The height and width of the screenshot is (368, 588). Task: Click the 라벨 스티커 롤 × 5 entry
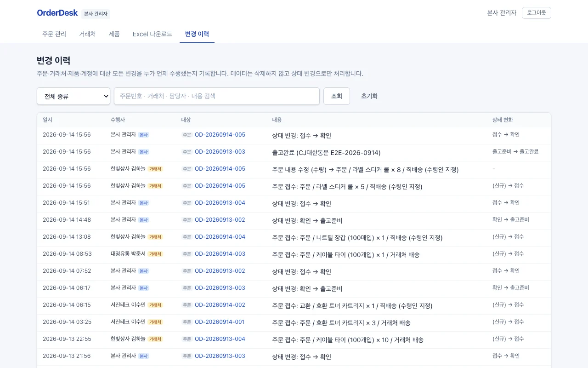347,187
